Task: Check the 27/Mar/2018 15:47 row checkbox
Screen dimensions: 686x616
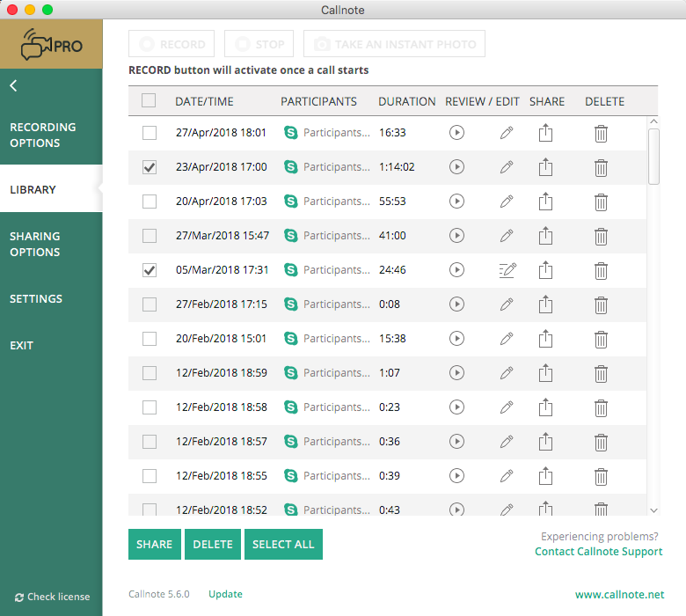Action: point(150,236)
